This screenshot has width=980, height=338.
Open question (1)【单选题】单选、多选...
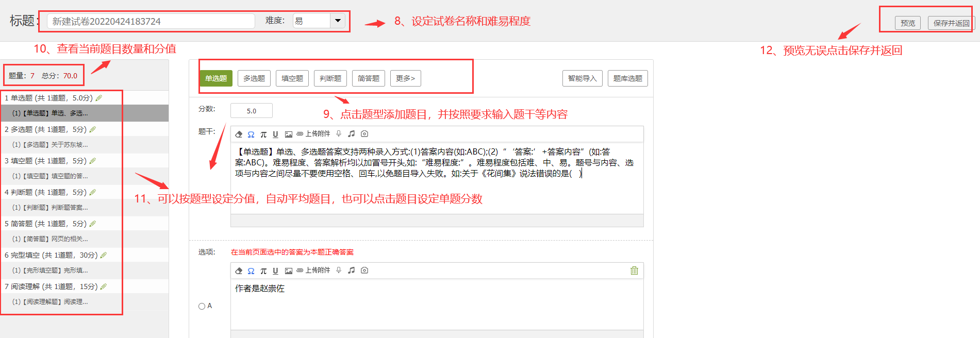click(x=85, y=113)
